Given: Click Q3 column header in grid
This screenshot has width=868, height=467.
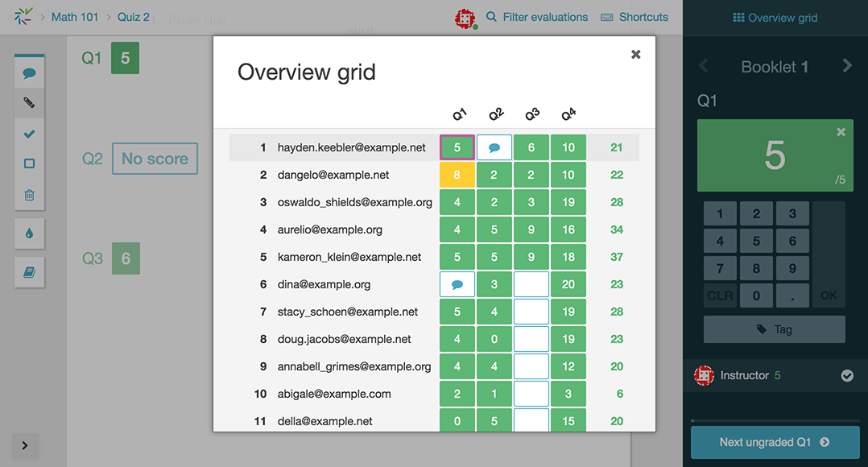Looking at the screenshot, I should 532,114.
